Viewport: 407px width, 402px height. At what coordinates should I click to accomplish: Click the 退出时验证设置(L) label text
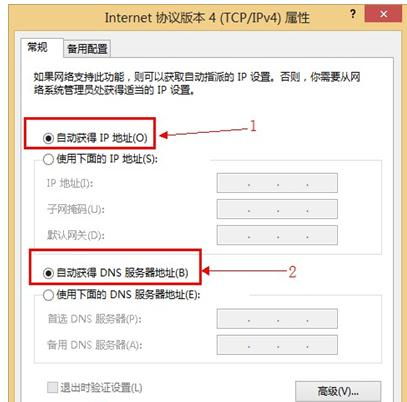pyautogui.click(x=101, y=388)
